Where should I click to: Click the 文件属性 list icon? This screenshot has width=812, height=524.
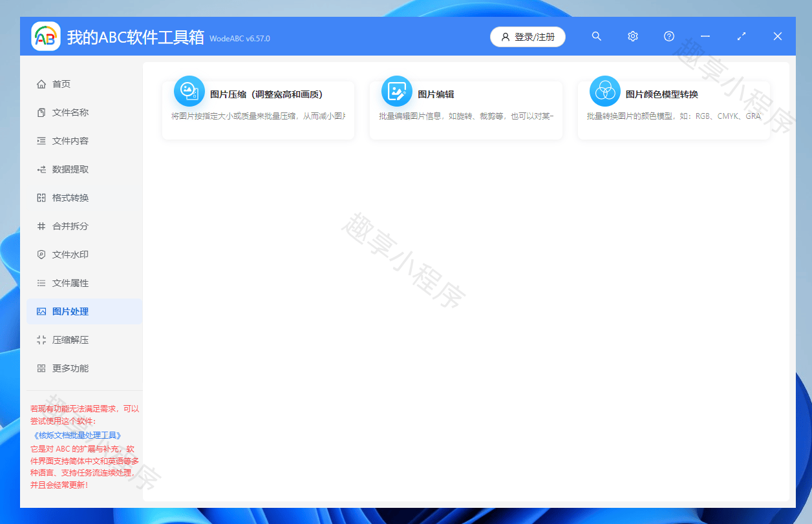click(41, 283)
